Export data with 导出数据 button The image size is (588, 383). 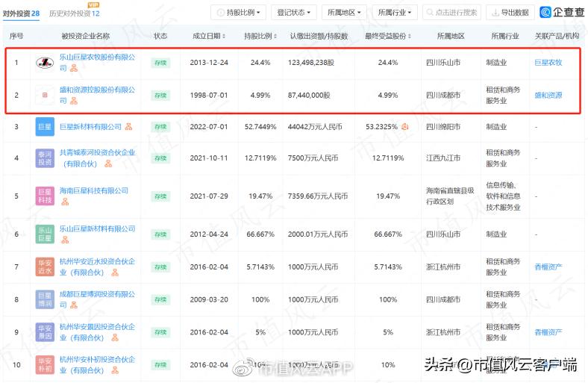click(510, 13)
